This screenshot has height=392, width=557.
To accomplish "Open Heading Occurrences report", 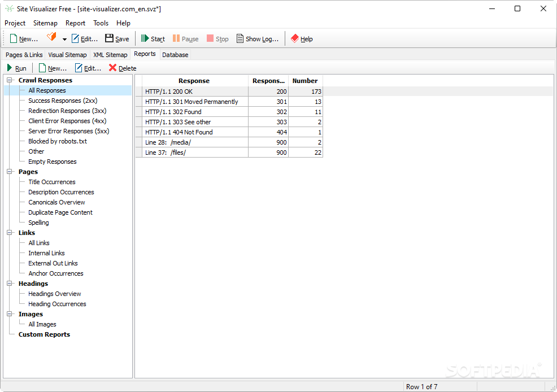I will coord(57,304).
